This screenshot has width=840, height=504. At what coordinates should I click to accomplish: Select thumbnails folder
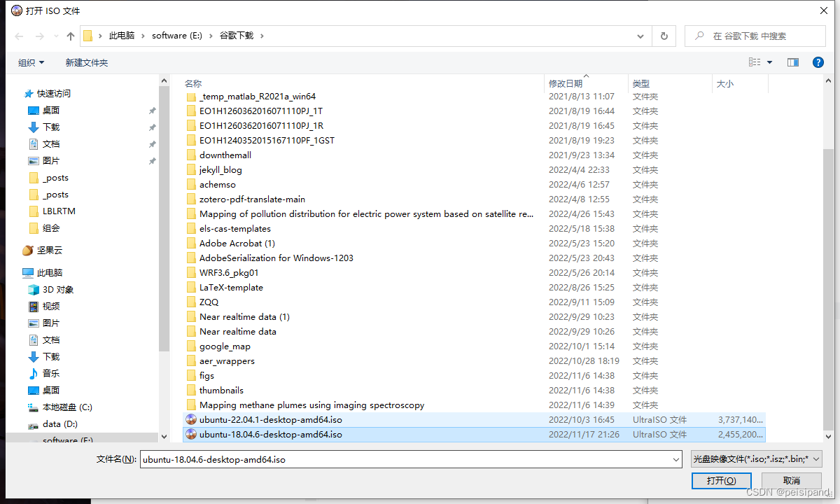(x=221, y=391)
